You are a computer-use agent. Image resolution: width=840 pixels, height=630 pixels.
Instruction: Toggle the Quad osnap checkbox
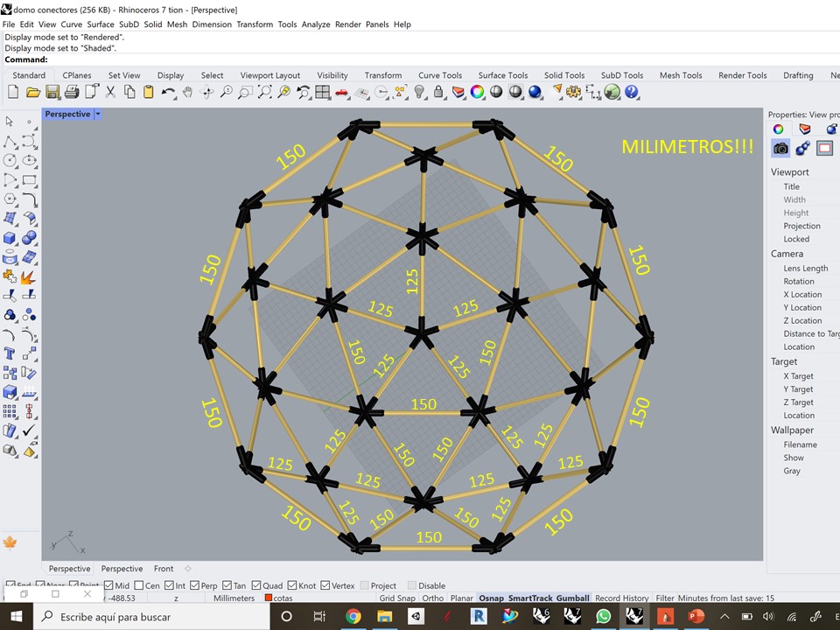(x=256, y=585)
